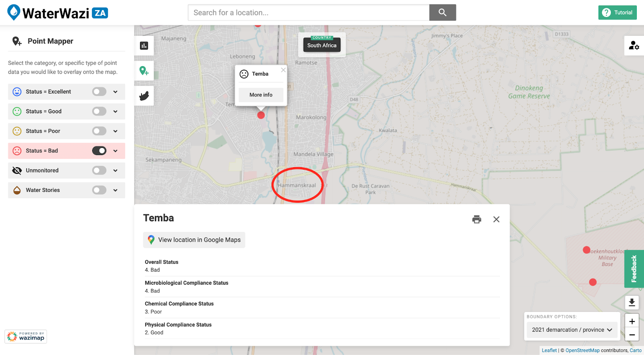Screen dimensions: 644x355
Task: Click the South Africa country breadcrumb
Action: tap(322, 44)
